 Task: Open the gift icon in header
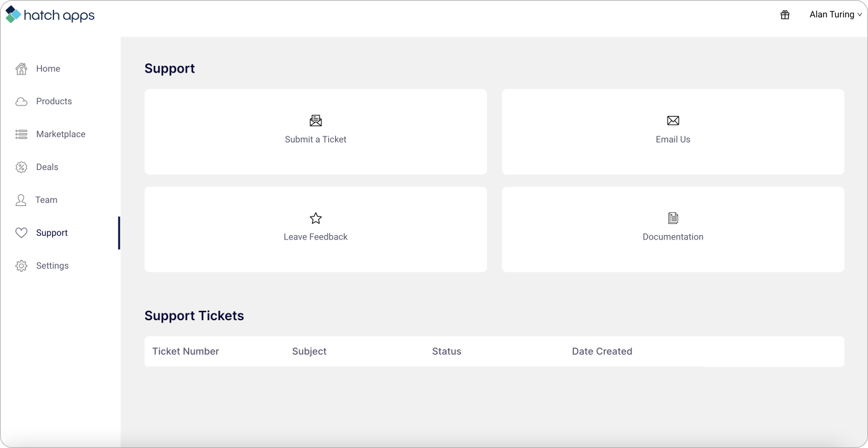click(x=785, y=15)
